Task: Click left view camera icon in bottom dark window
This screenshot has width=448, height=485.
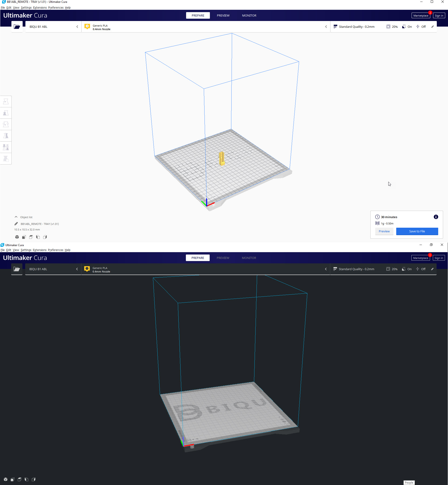Action: point(27,479)
